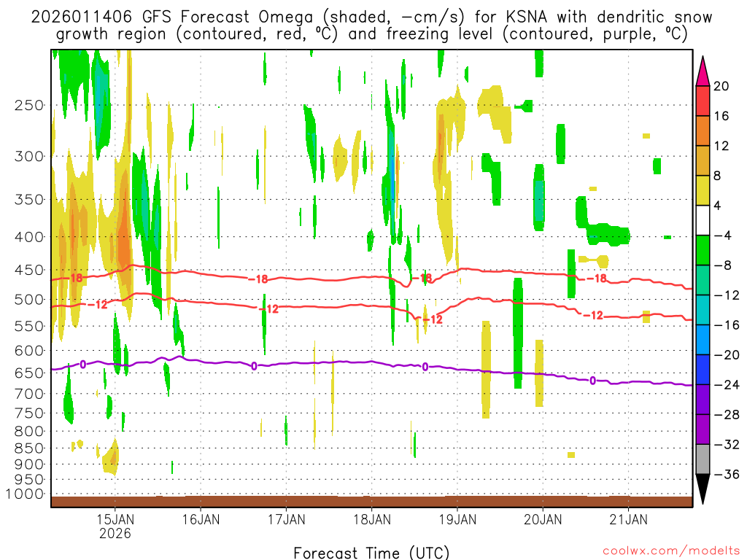Screen dimensions: 747x560
Task: Click the 15JAN date label on time axis
Action: pyautogui.click(x=115, y=519)
